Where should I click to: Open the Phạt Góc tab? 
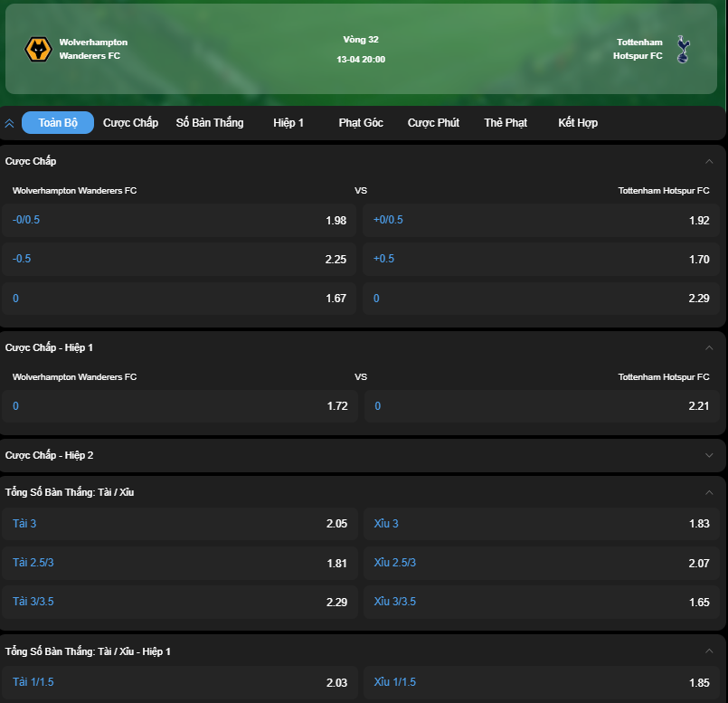tap(361, 123)
